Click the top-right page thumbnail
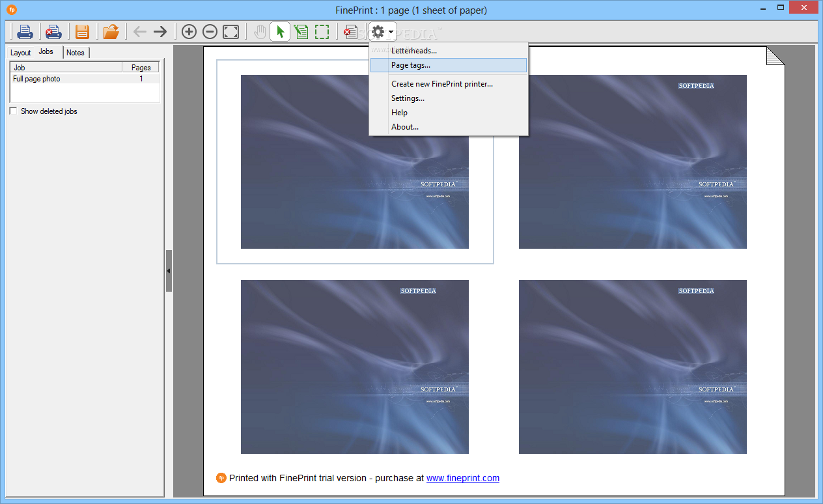 [x=633, y=161]
